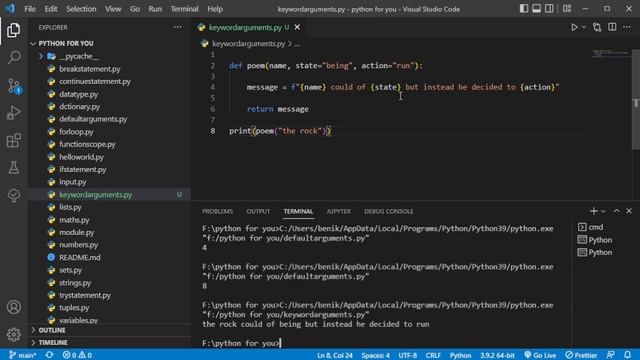Open the Terminal menu
The width and height of the screenshot is (640, 360).
click(x=184, y=9)
